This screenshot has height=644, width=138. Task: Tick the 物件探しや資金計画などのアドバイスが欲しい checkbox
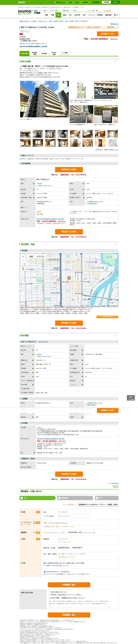(50, 595)
